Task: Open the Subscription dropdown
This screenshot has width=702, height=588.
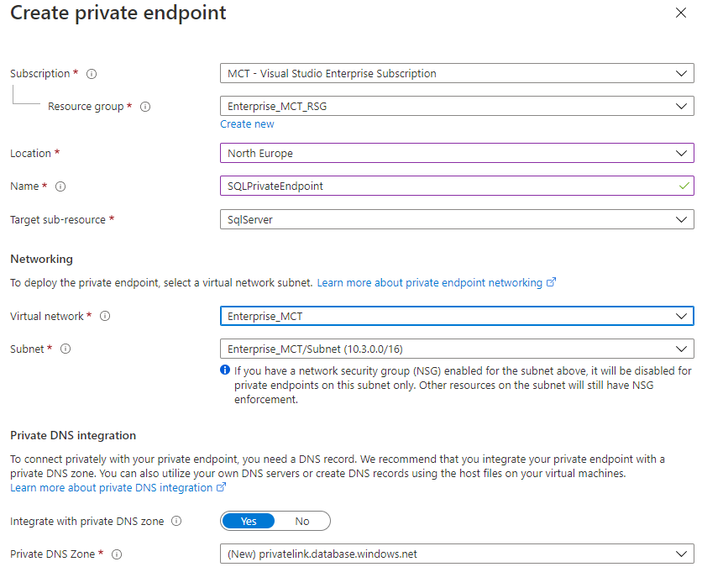Action: (456, 74)
